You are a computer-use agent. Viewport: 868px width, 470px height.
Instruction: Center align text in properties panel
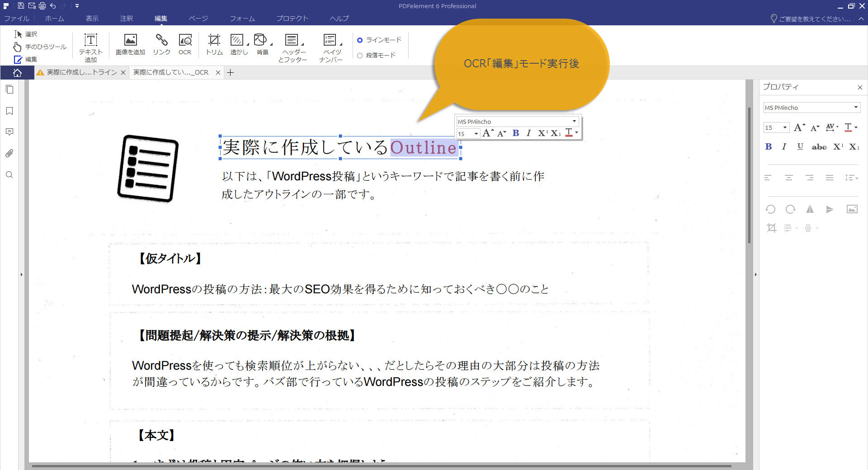pos(789,178)
